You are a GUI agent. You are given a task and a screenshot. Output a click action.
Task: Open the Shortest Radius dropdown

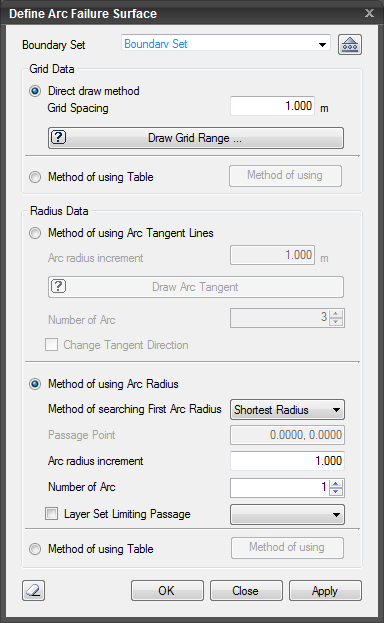pyautogui.click(x=287, y=410)
